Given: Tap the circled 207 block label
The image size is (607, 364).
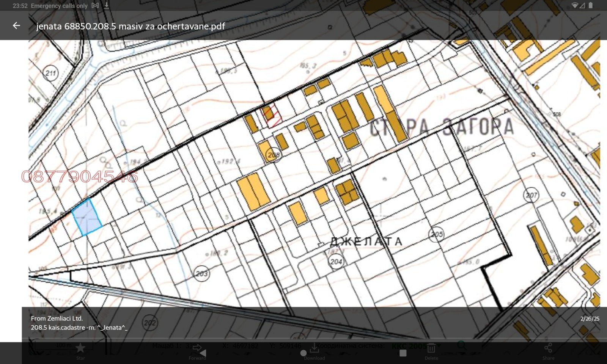Looking at the screenshot, I should [531, 195].
